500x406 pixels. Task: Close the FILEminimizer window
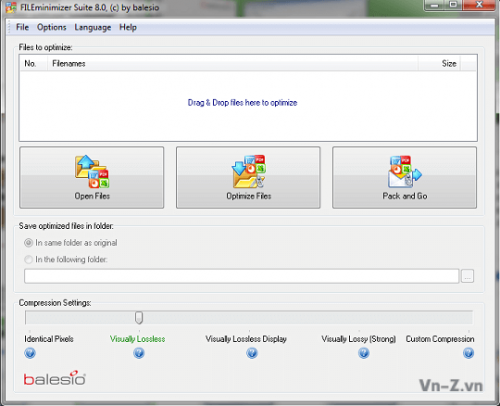[x=479, y=5]
